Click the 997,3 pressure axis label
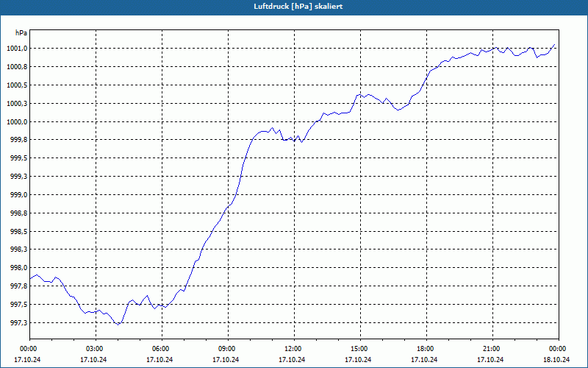The height and width of the screenshot is (368, 588). coord(18,323)
